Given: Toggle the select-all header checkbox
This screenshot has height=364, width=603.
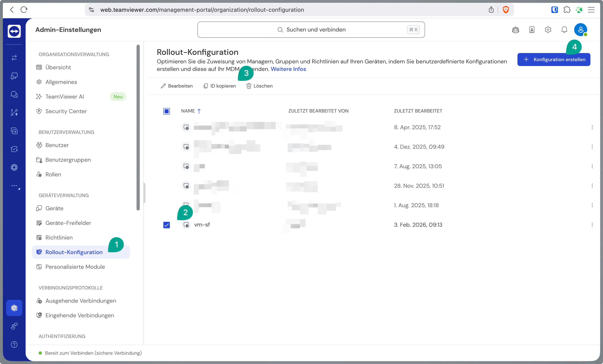Looking at the screenshot, I should pos(166,111).
